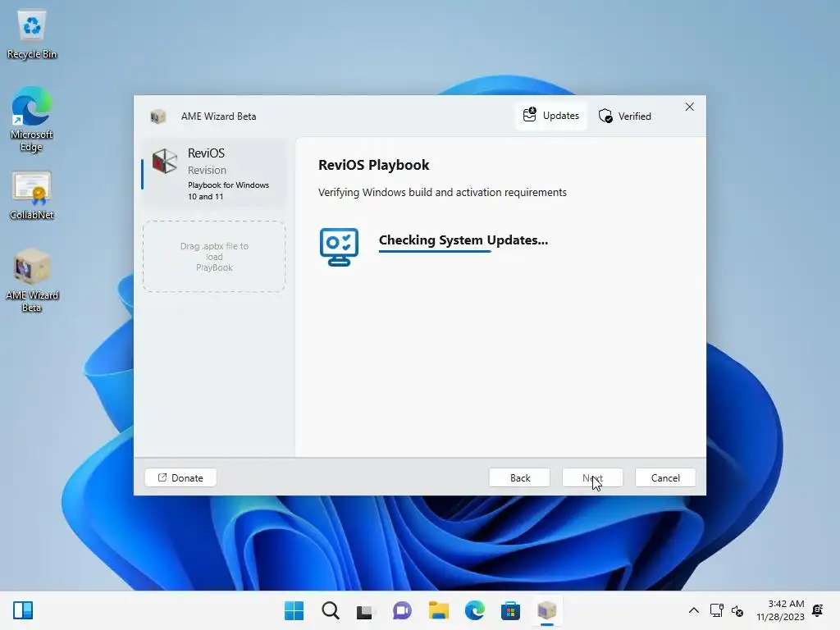Go Back in the wizard
Viewport: 840px width, 630px height.
pos(519,478)
